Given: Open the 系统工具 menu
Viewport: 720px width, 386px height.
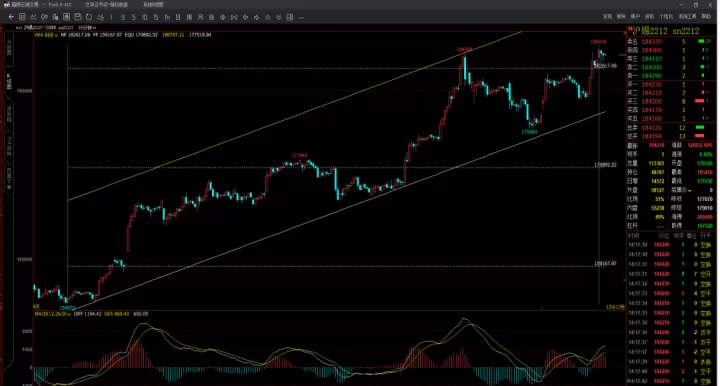Looking at the screenshot, I should [x=687, y=17].
